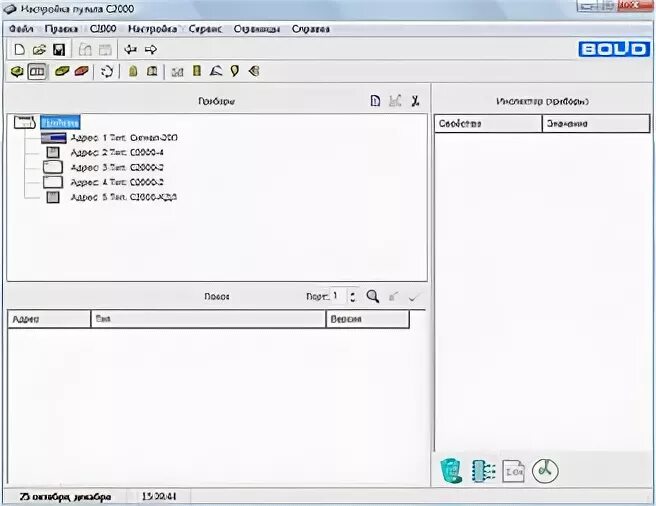This screenshot has height=506, width=656.
Task: Click the green bell-shaped toolbar icon
Action: pyautogui.click(x=133, y=71)
